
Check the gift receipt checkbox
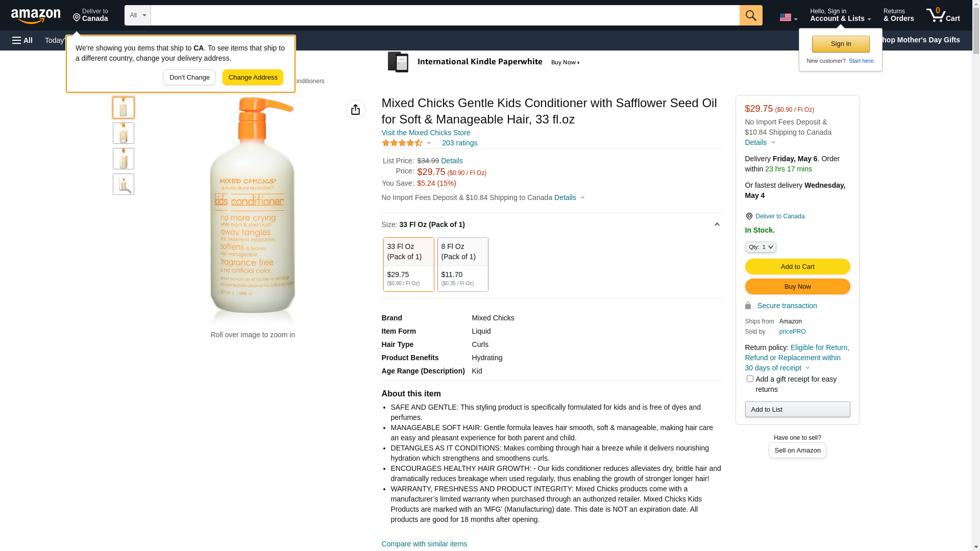(x=750, y=379)
